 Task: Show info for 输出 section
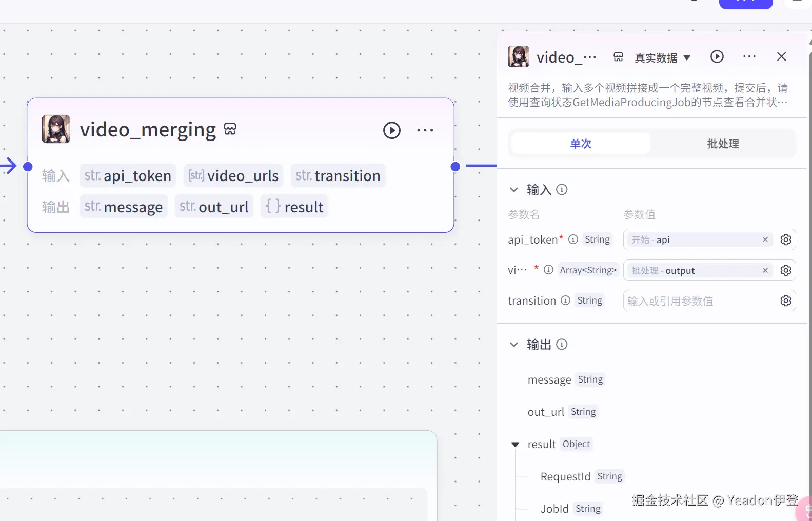[562, 345]
